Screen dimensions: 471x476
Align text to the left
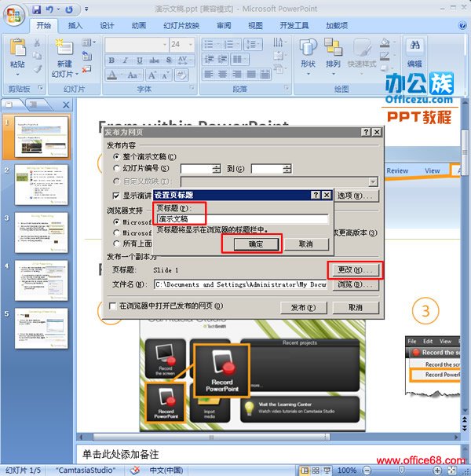coord(209,74)
